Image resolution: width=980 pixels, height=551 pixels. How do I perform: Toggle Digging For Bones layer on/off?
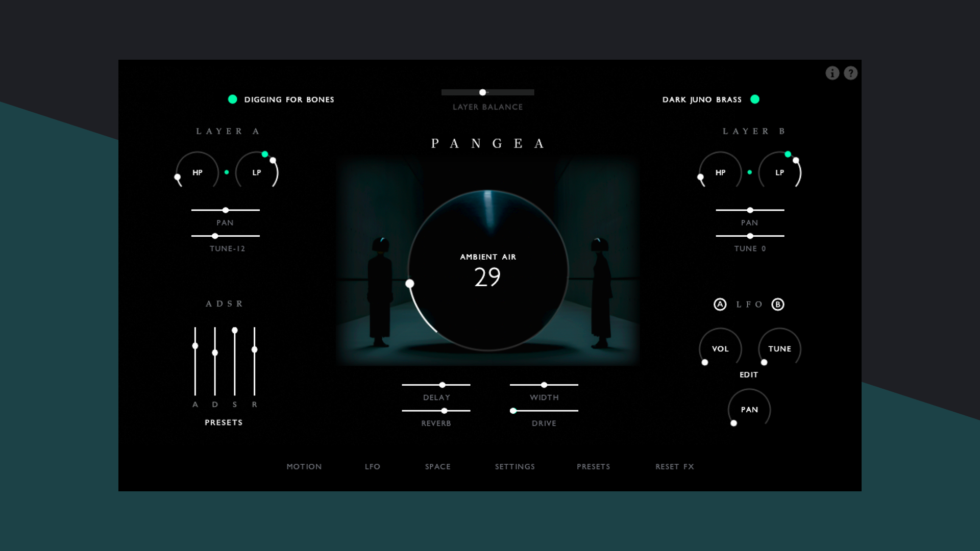click(x=233, y=99)
